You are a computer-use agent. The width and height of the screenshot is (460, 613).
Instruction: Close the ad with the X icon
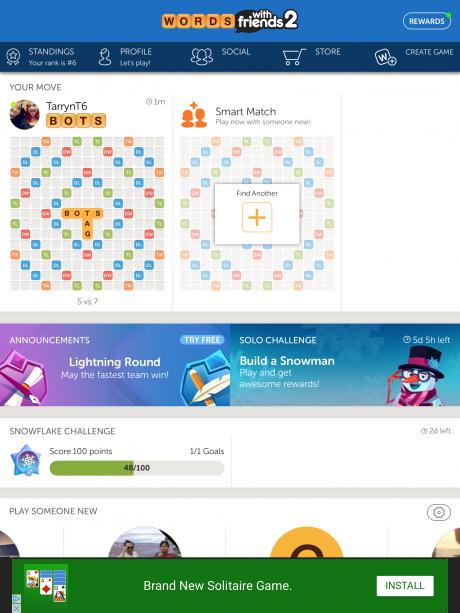pos(16,608)
